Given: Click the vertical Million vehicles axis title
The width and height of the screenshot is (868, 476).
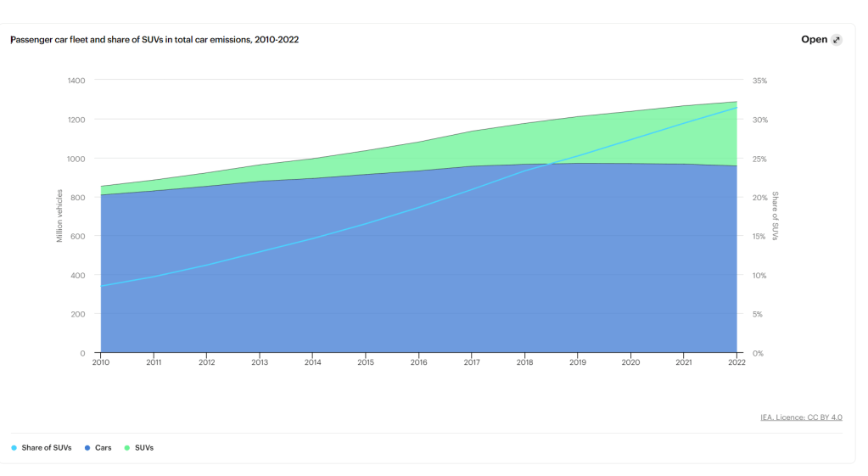Looking at the screenshot, I should (x=59, y=216).
